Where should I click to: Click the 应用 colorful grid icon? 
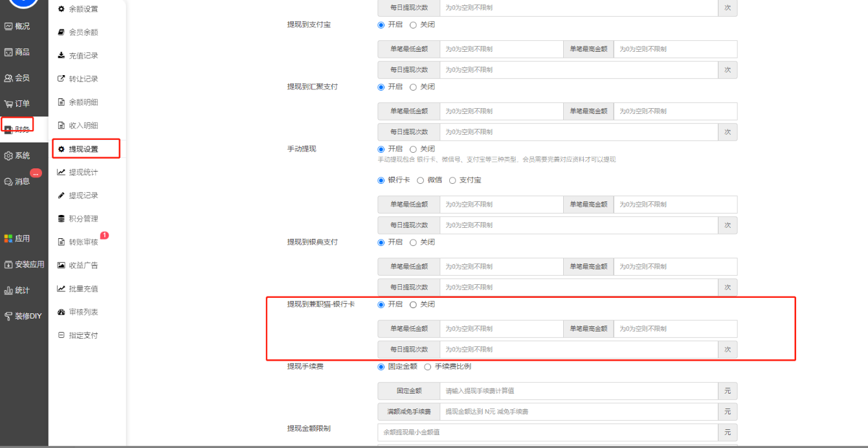pos(8,239)
